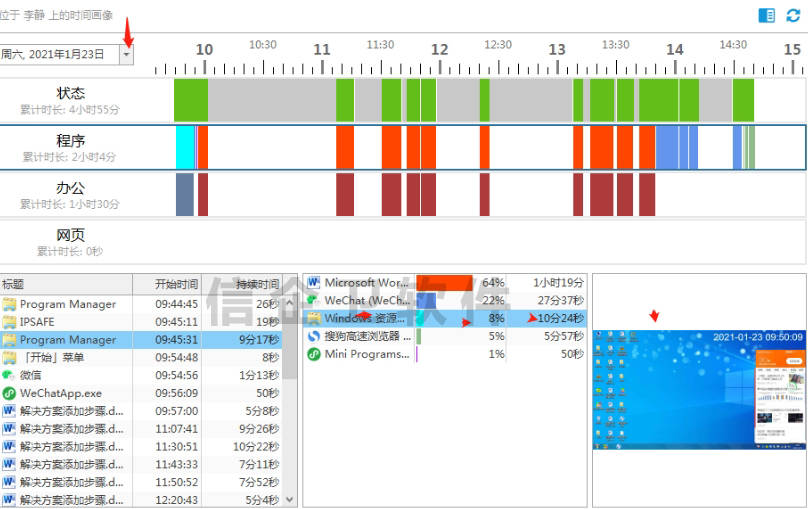808x509 pixels.
Task: Select the Microsoft Word icon in usage summary
Action: click(313, 283)
